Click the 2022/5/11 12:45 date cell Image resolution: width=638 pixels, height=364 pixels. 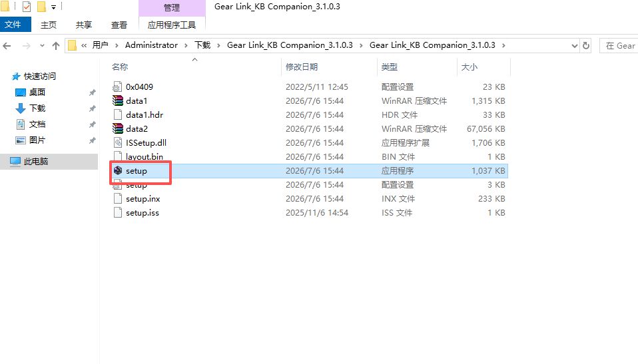pyautogui.click(x=317, y=87)
